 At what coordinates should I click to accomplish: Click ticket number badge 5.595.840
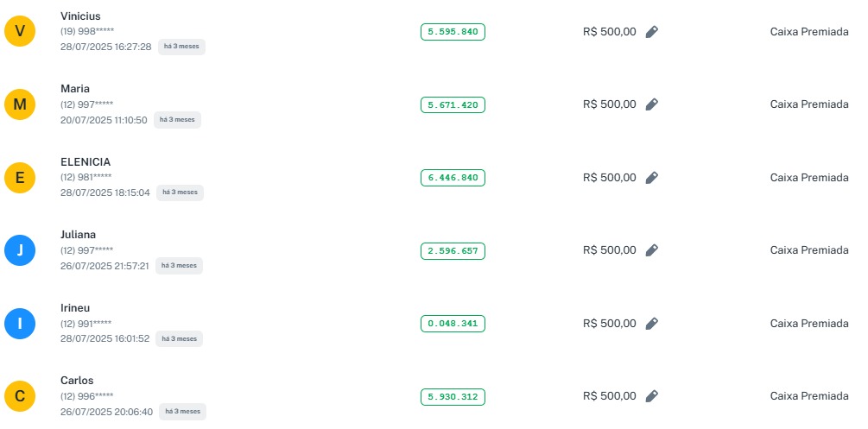tap(453, 32)
